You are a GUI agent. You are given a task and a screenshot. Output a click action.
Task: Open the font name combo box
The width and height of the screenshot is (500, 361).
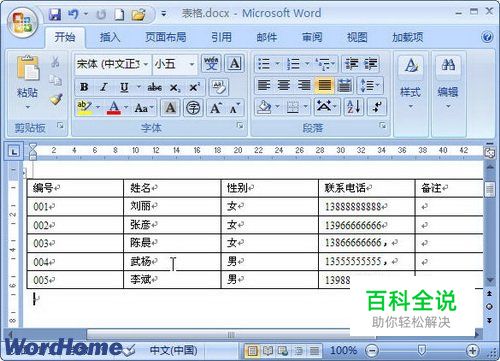coord(112,64)
